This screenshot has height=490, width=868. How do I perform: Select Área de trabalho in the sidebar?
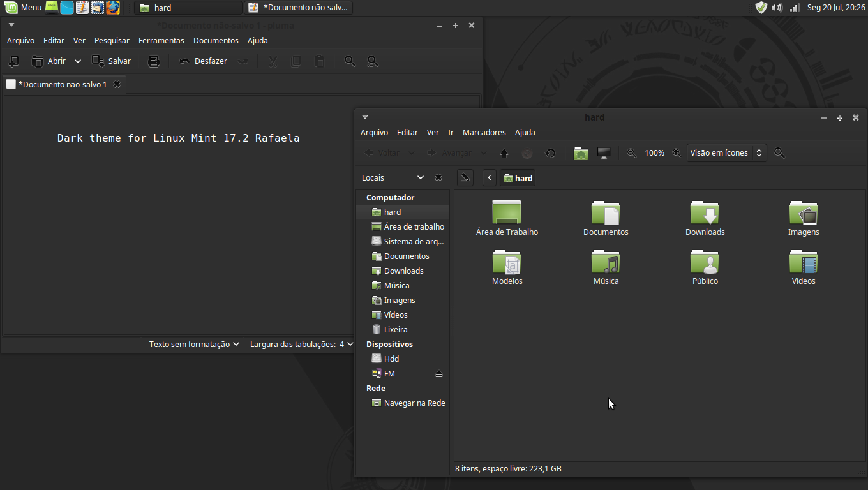pyautogui.click(x=403, y=226)
